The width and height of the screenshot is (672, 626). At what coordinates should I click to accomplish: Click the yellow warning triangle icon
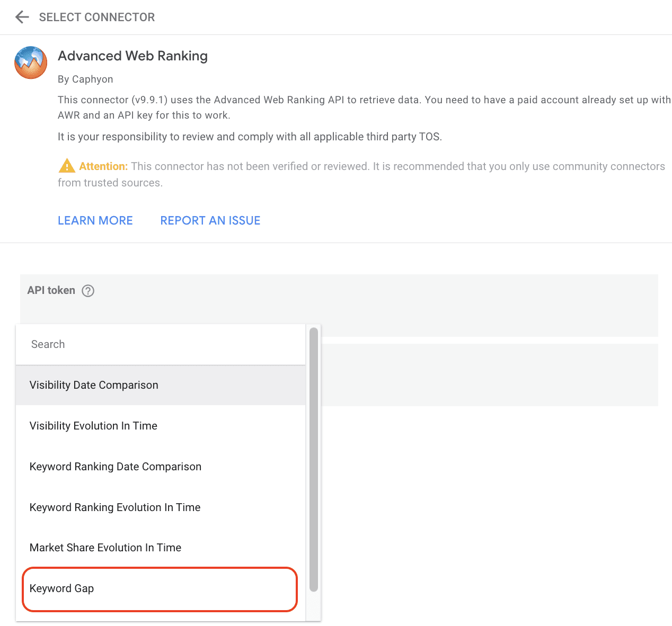click(67, 166)
